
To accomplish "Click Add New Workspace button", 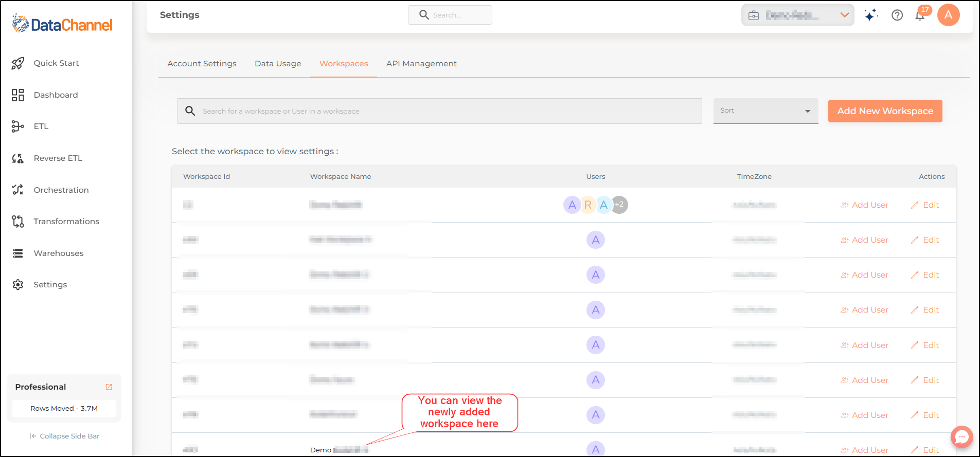I will coord(885,111).
